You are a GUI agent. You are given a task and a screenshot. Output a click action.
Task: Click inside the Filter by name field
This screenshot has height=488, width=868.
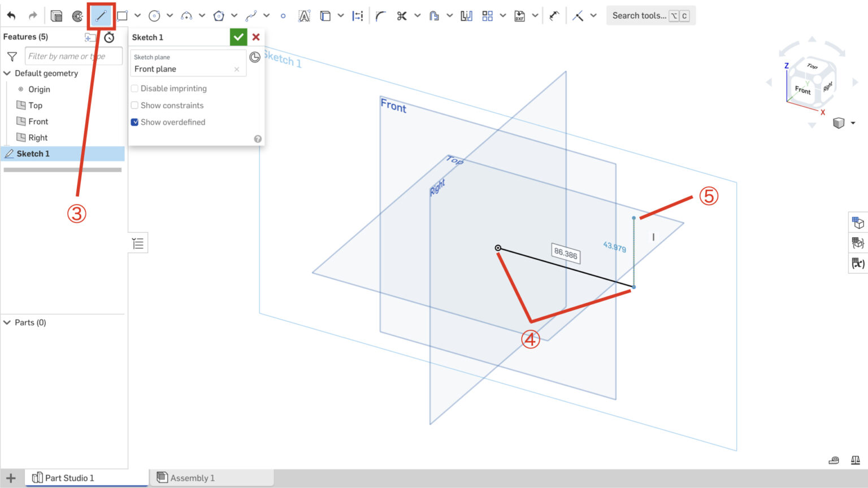click(73, 55)
